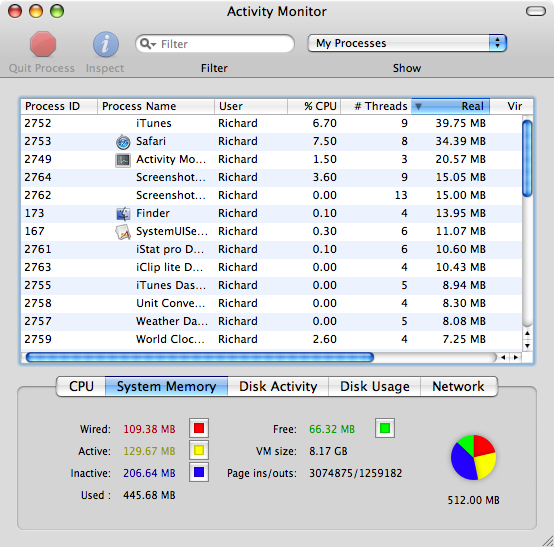Open the Network tab
The width and height of the screenshot is (554, 547).
coord(459,386)
